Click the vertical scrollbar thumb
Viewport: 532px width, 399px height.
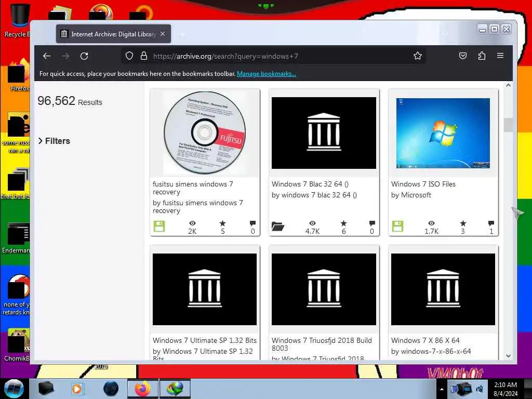508,125
